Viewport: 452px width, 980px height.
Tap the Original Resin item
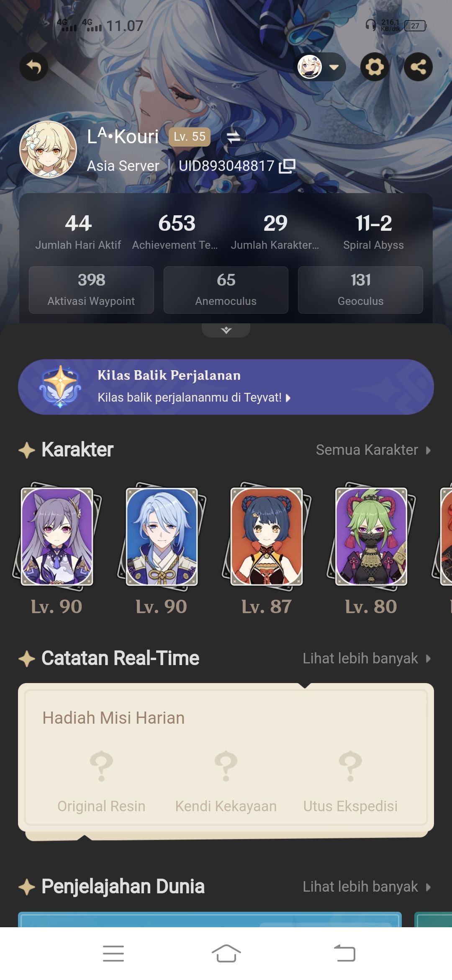point(101,781)
